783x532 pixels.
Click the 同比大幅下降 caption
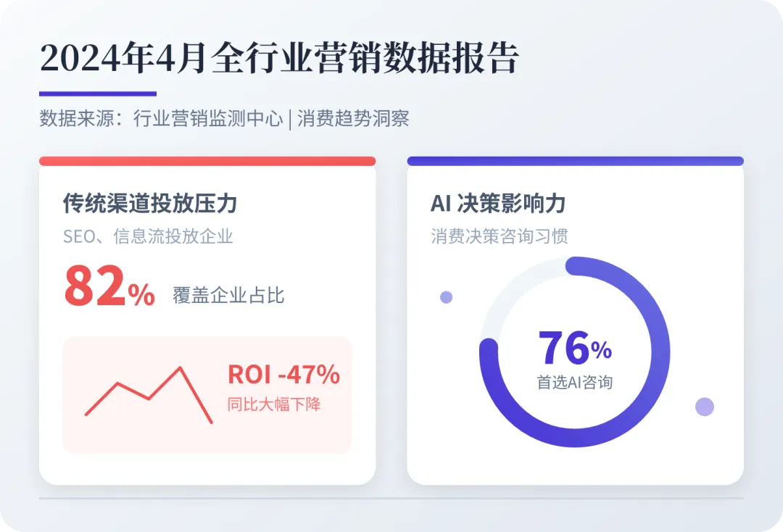coord(274,404)
